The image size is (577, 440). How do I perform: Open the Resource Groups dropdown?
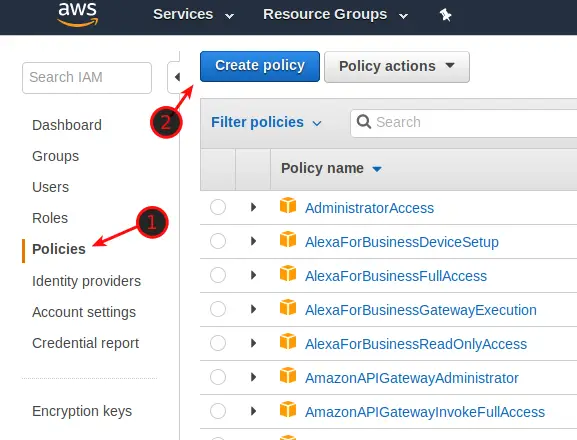click(336, 14)
